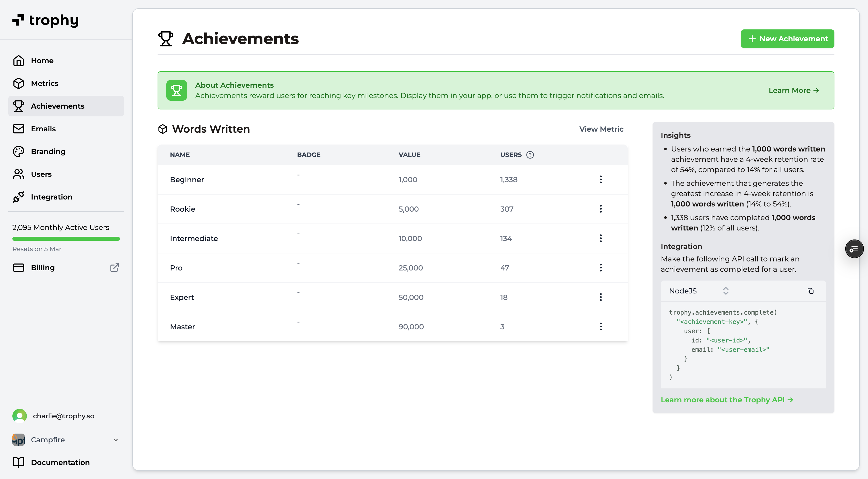868x479 pixels.
Task: Click the VALUE column header
Action: click(409, 155)
